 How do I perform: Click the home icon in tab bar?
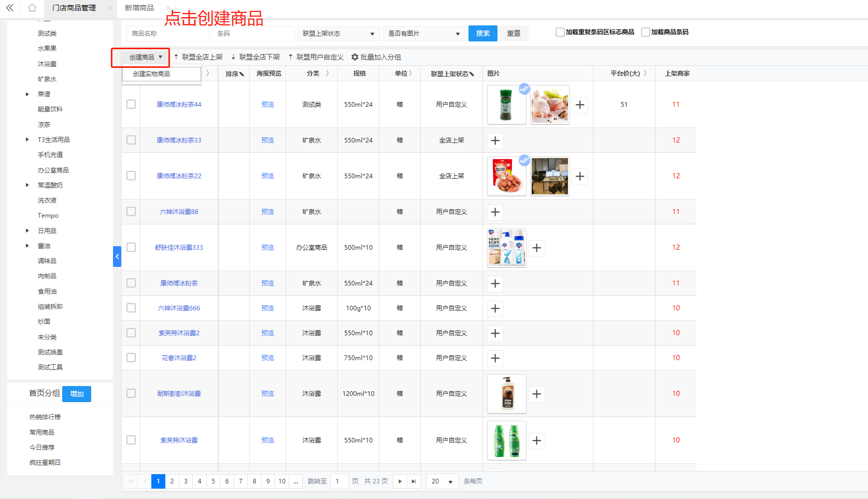[32, 8]
